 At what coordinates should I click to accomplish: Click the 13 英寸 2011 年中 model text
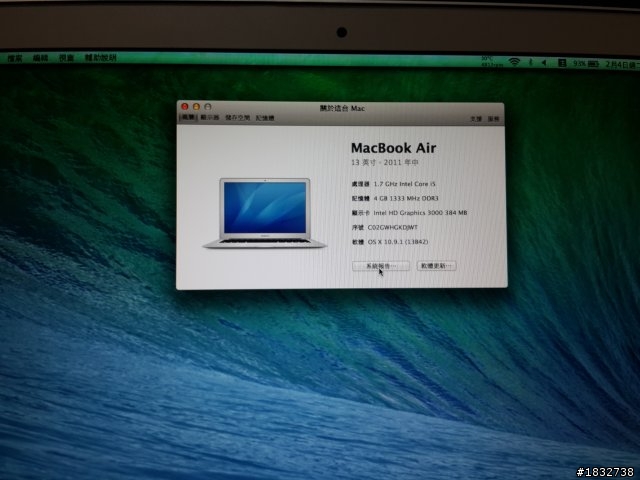click(x=384, y=162)
